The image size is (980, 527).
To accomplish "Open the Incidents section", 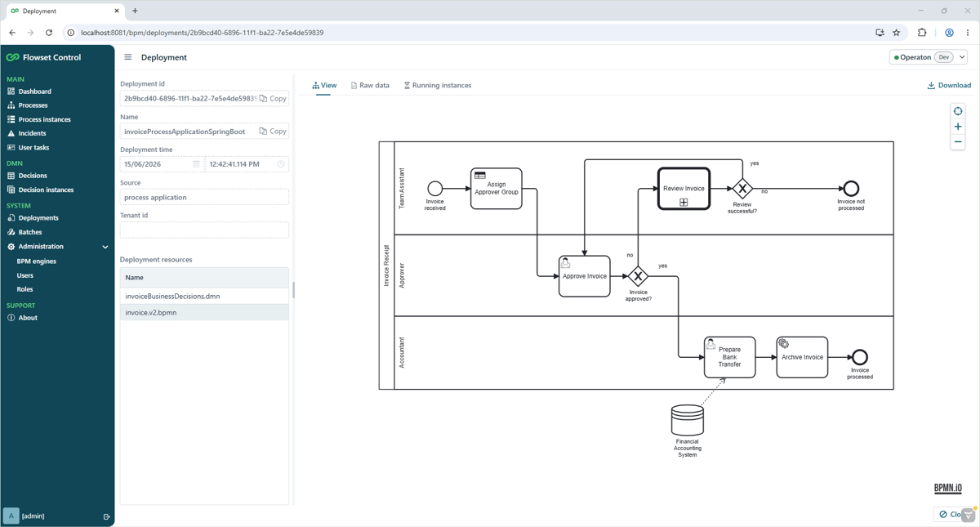I will click(x=32, y=133).
